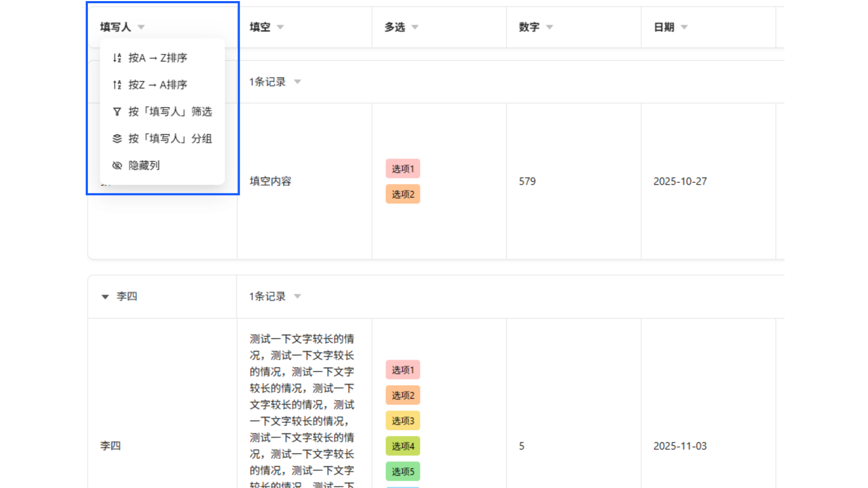Open the 填写人 column header dropdown
Image resolution: width=868 pixels, height=488 pixels.
[141, 27]
